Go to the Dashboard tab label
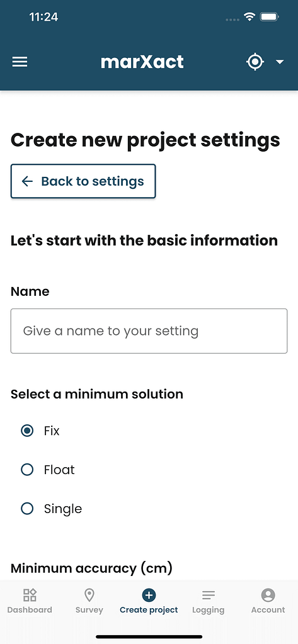This screenshot has height=644, width=298. (x=30, y=610)
